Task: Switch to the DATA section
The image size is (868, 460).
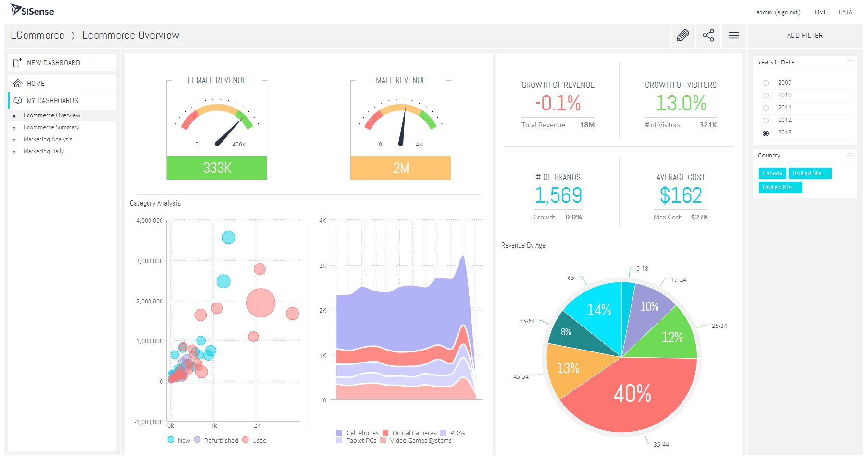Action: point(845,12)
